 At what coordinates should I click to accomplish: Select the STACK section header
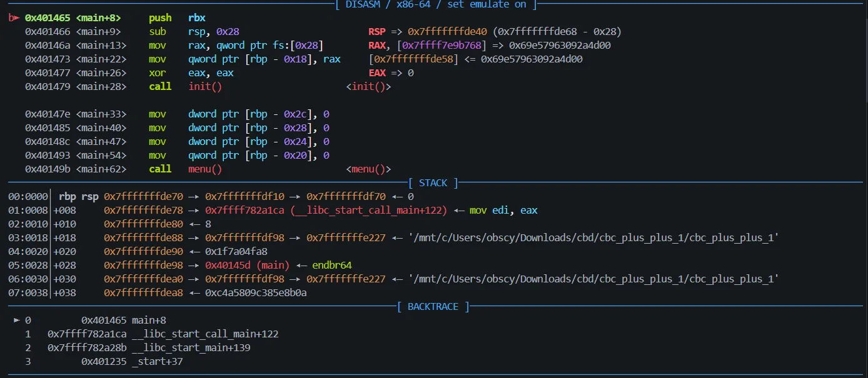coord(433,183)
